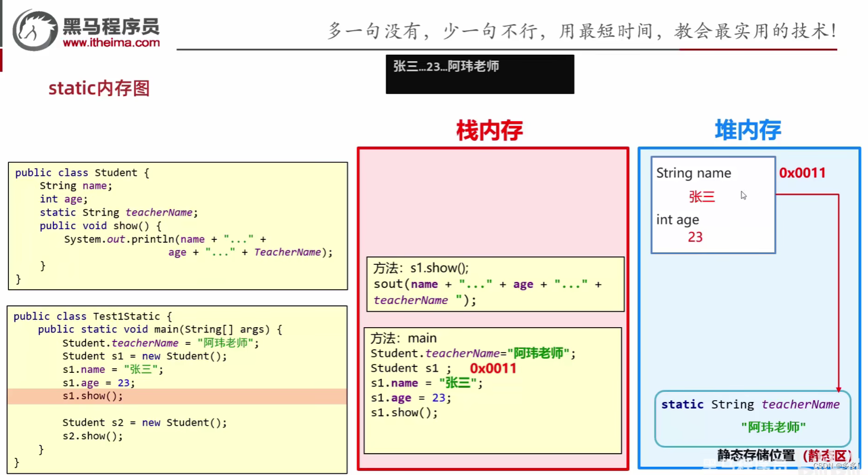Click the static内存图 title
This screenshot has height=475, width=868.
(99, 88)
